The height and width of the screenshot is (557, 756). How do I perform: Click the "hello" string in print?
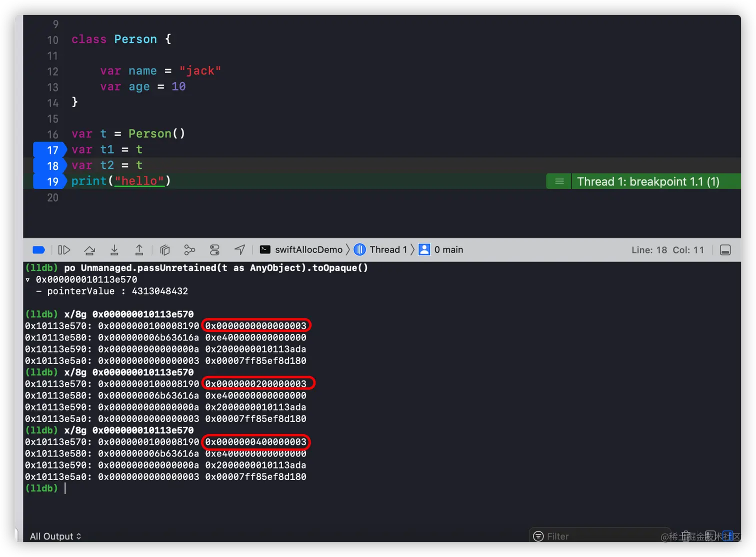point(139,181)
